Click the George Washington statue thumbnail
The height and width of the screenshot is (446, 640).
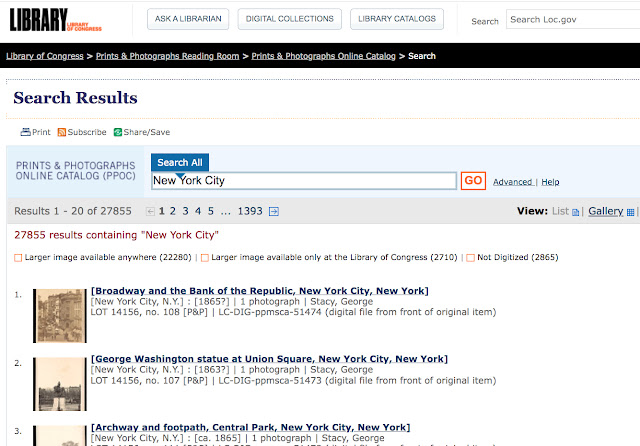click(60, 384)
